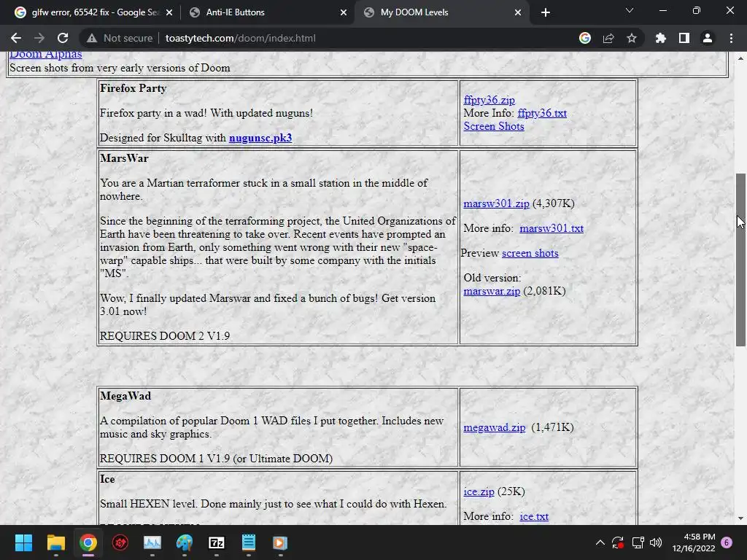The width and height of the screenshot is (747, 560).
Task: Click the Firefox Party heading text
Action: (x=133, y=88)
